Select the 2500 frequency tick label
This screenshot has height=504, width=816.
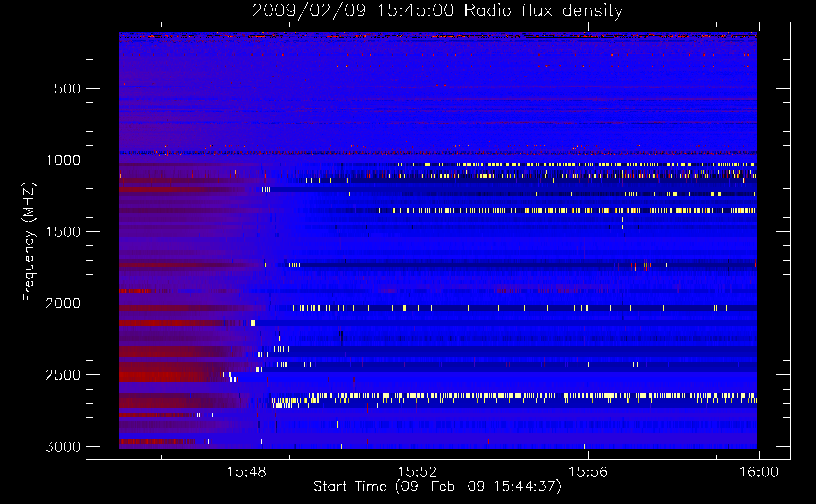click(x=63, y=375)
